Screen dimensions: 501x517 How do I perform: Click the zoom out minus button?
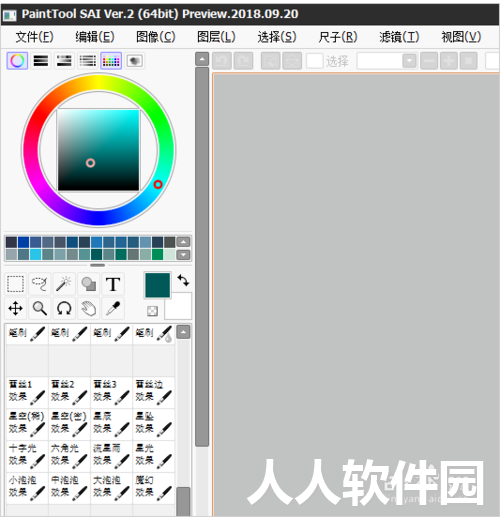[429, 61]
